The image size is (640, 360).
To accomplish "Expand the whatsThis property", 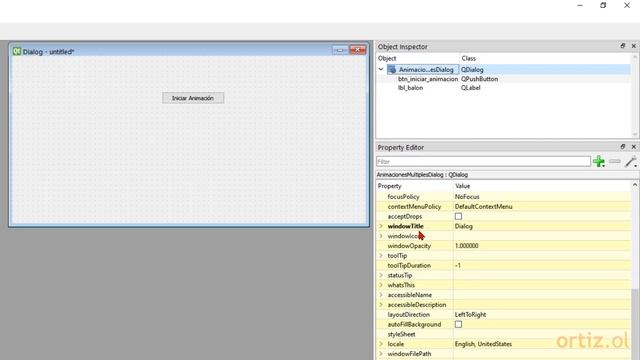I will click(x=381, y=284).
